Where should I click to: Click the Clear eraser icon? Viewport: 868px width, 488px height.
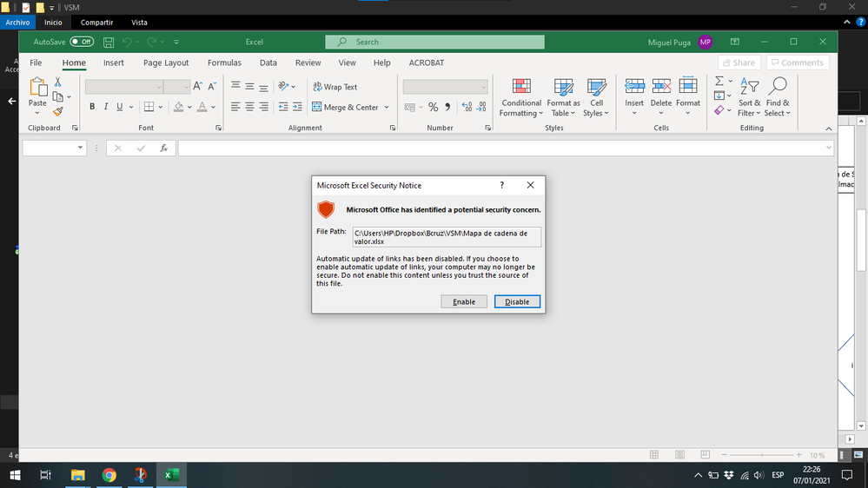click(x=719, y=110)
